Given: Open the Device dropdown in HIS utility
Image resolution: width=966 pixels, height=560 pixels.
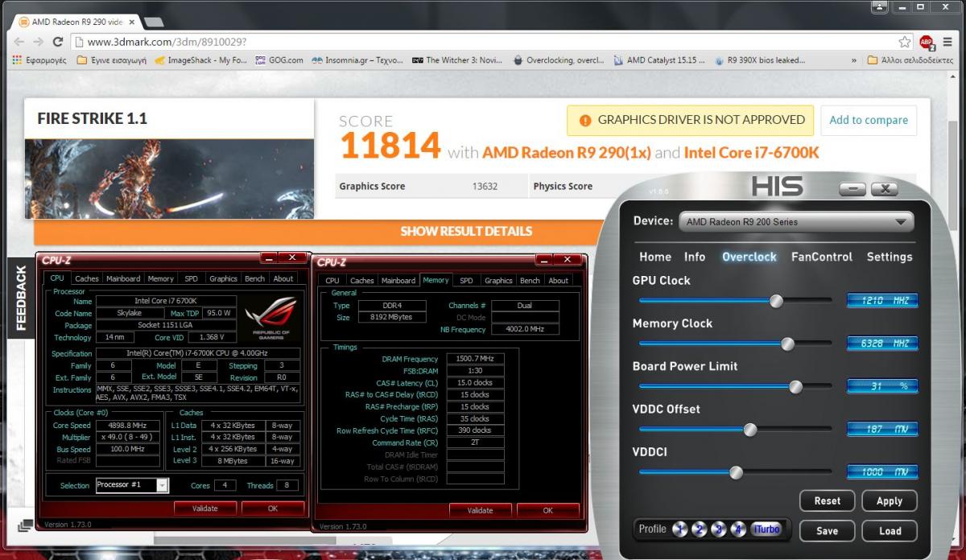Looking at the screenshot, I should (796, 222).
